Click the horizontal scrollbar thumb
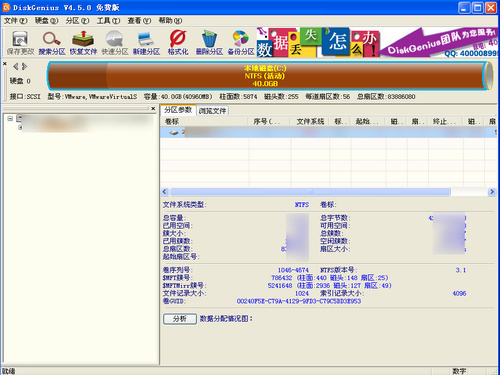500x375 pixels. (310, 192)
